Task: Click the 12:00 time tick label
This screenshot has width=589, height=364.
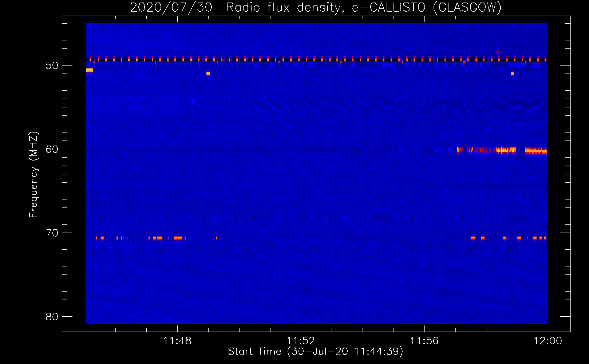Action: [548, 341]
